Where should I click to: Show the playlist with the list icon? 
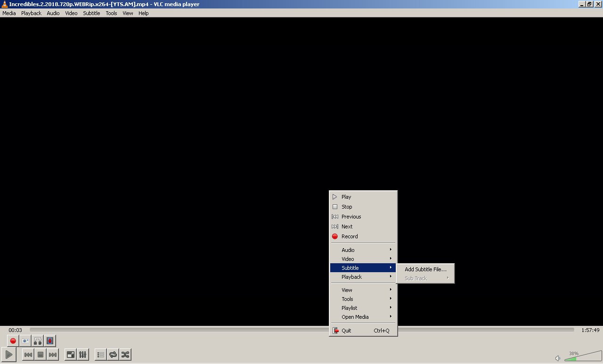click(x=100, y=355)
